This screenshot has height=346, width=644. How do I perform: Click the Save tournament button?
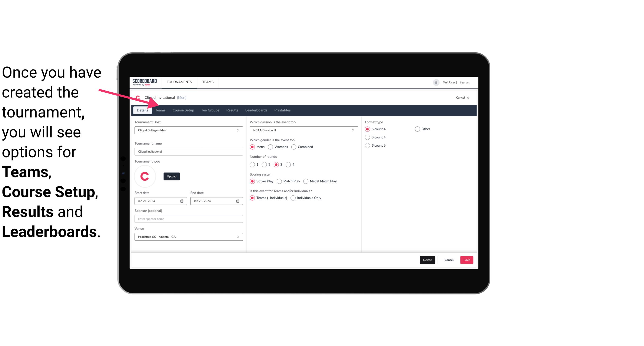(467, 260)
